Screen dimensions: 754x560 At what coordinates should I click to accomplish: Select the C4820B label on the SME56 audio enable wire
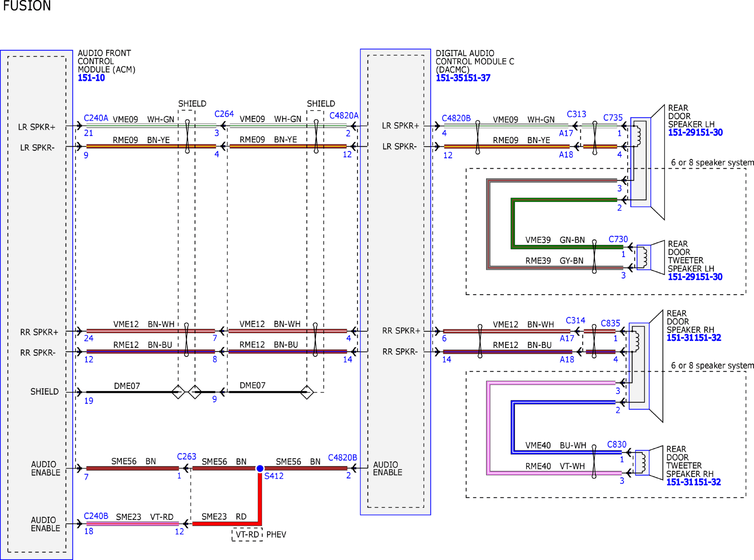pos(342,458)
